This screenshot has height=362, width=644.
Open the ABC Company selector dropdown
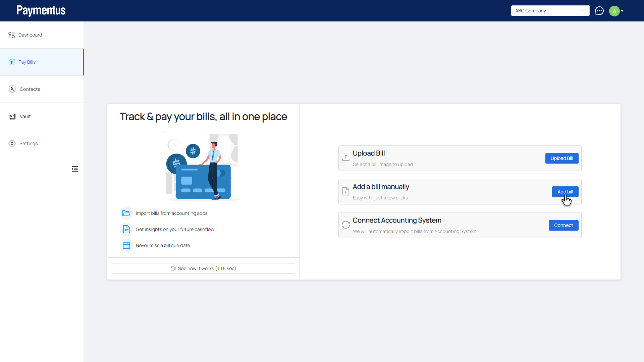pyautogui.click(x=550, y=11)
